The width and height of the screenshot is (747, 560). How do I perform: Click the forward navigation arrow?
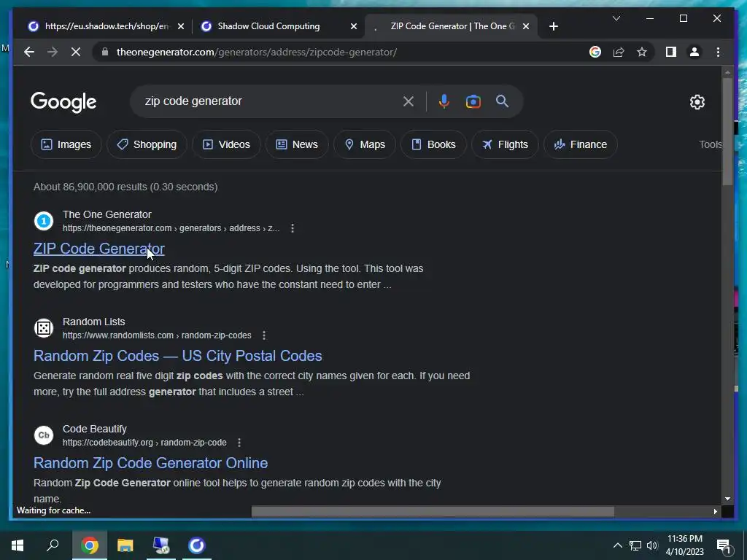53,52
